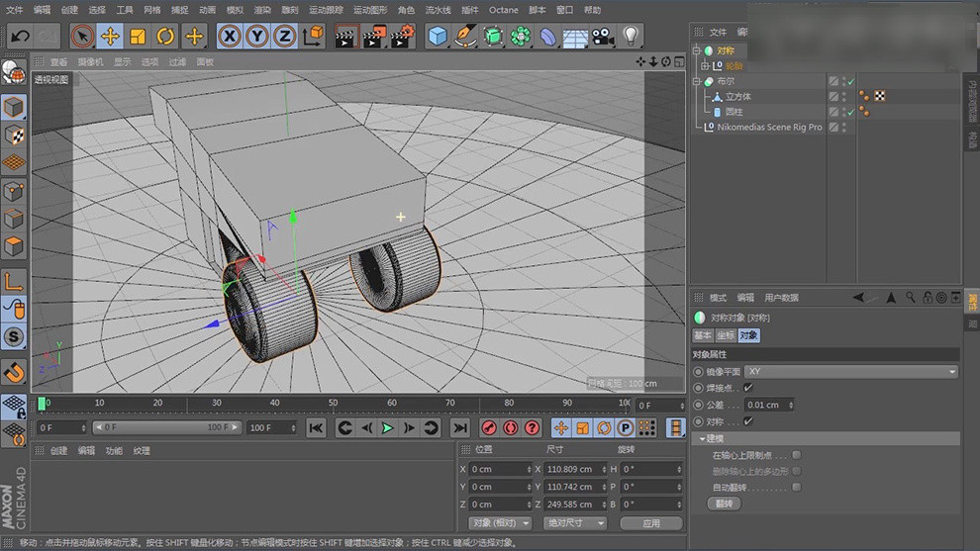Open the 镜像平面 XY dropdown

tap(851, 371)
